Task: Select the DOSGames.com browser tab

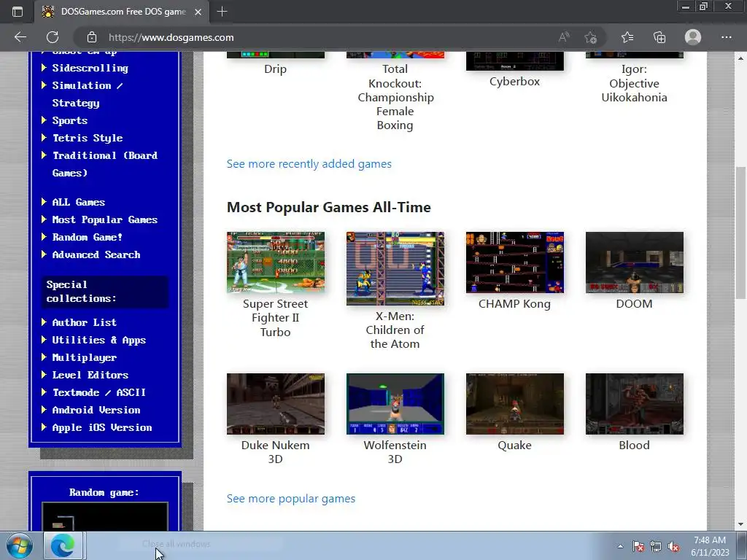Action: point(123,12)
